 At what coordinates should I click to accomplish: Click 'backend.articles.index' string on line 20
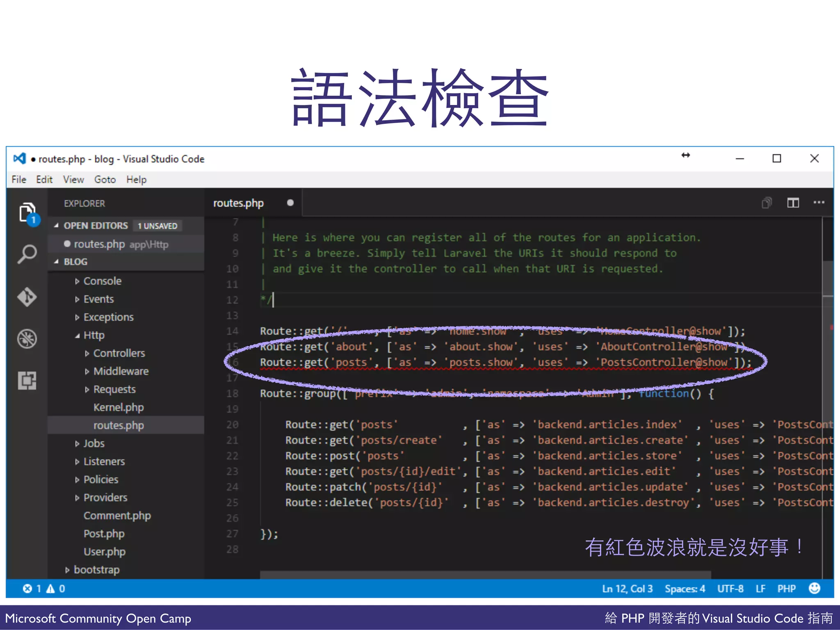pos(607,425)
